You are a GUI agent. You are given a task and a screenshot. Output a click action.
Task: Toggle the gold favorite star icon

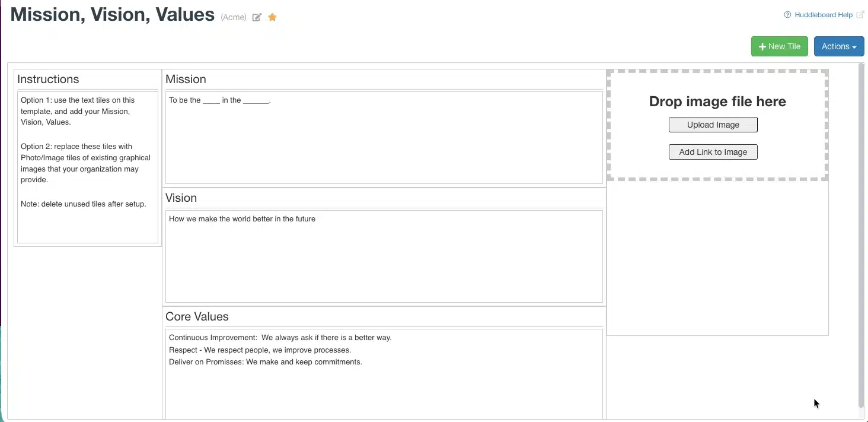pyautogui.click(x=272, y=17)
